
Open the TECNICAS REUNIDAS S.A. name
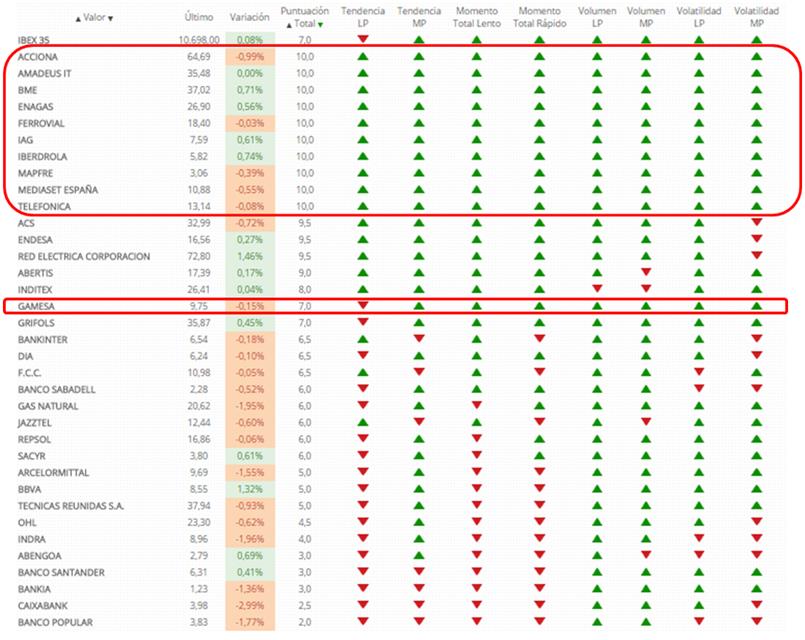(71, 506)
